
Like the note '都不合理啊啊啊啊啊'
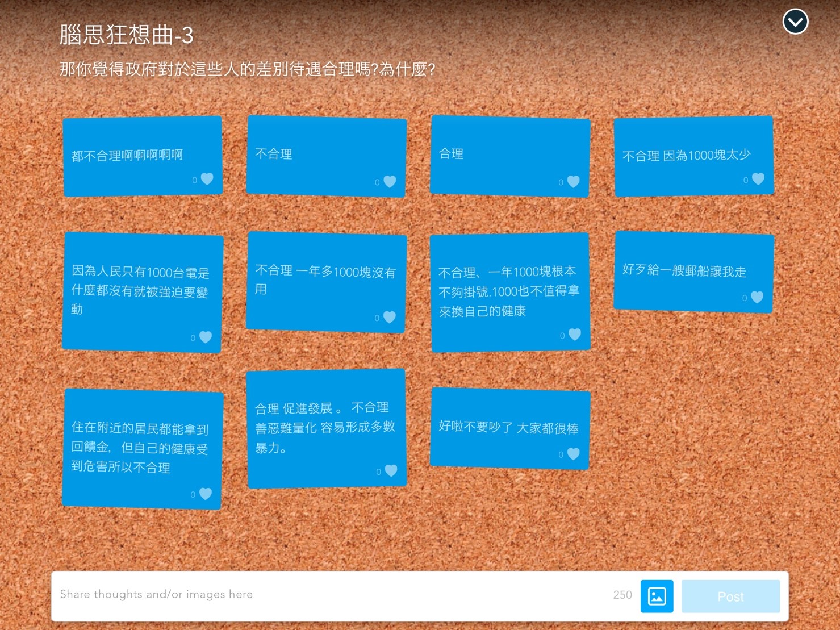[207, 179]
